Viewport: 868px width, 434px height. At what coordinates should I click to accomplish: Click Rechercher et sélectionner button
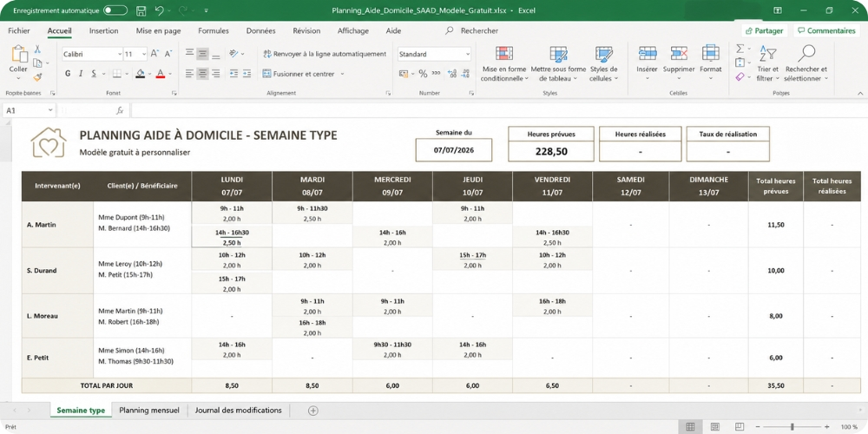806,64
